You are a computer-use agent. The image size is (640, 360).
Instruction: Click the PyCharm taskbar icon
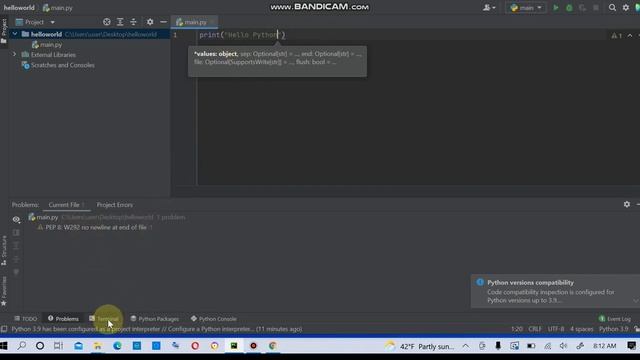234,346
